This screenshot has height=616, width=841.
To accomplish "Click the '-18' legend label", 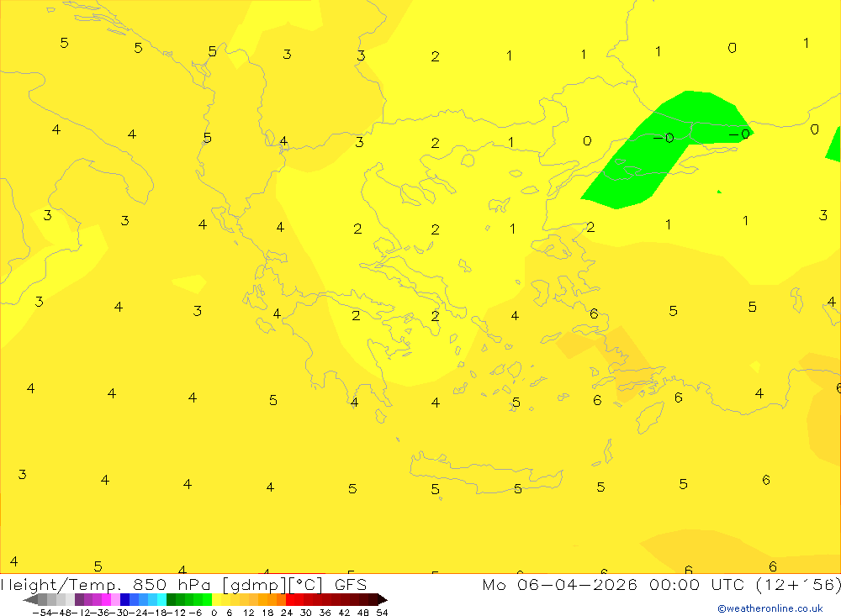I will click(x=158, y=613).
